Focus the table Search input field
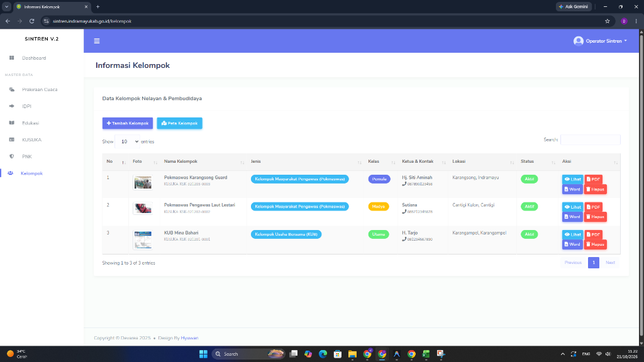Screen dimensions: 644x362 [x=590, y=140]
